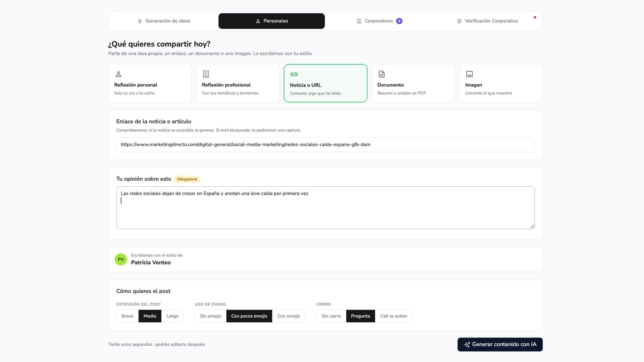The height and width of the screenshot is (362, 644).
Task: Click the name Patrícia Venteo
Action: [151, 262]
